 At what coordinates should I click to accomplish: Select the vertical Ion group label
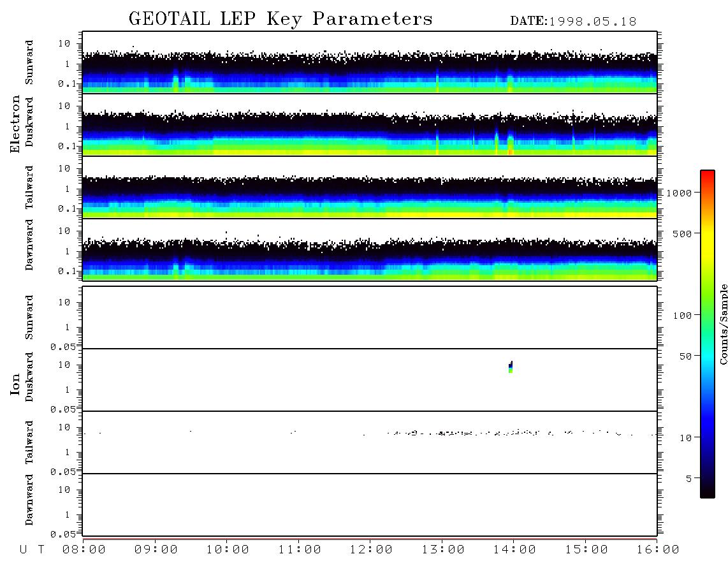coord(15,384)
